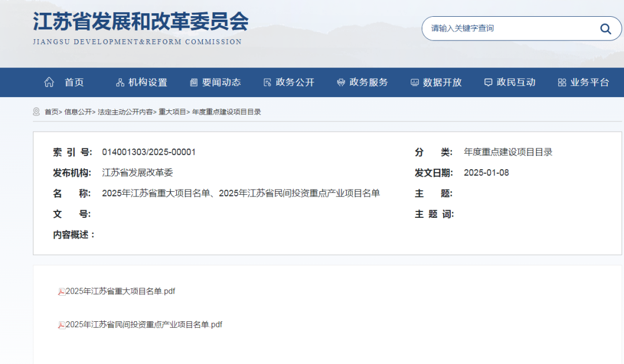Image resolution: width=624 pixels, height=364 pixels.
Task: Click the small breadcrumb home icon
Action: 36,112
